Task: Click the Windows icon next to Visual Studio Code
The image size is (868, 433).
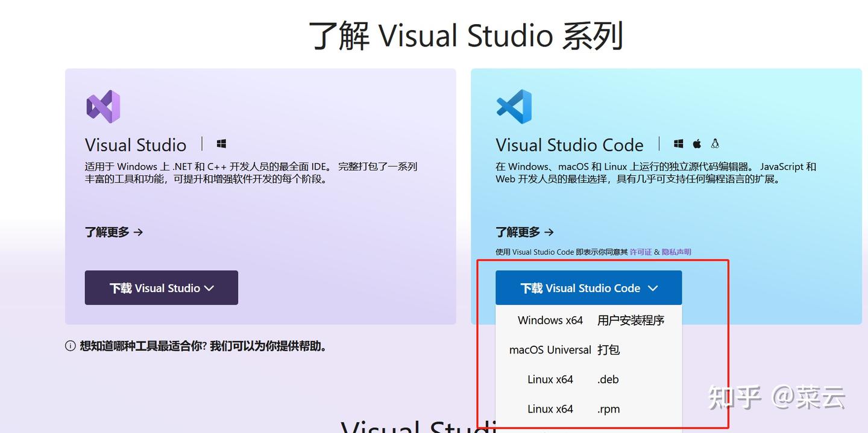Action: (678, 143)
